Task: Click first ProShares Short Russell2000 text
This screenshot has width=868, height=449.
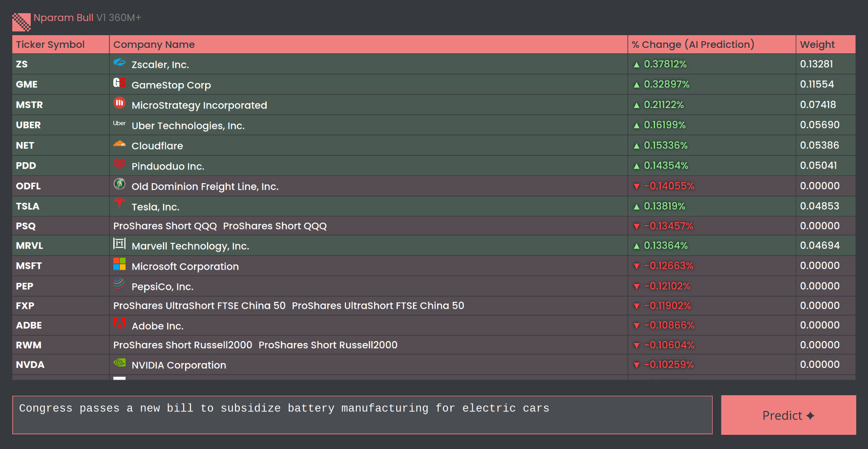Action: click(183, 345)
